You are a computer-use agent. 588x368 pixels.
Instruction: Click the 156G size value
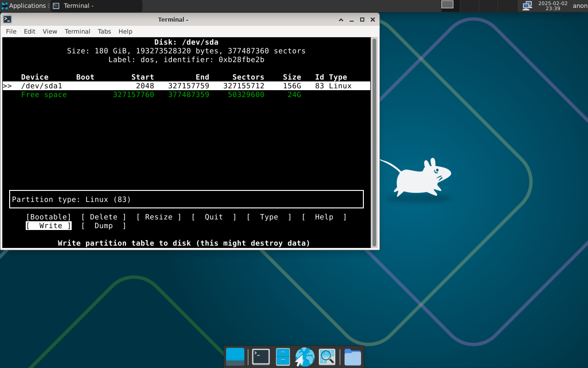[292, 86]
